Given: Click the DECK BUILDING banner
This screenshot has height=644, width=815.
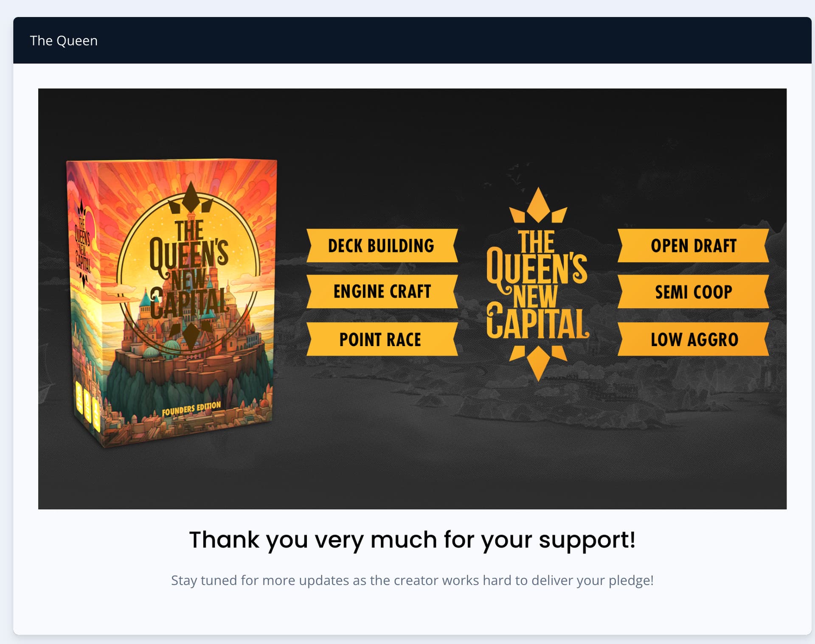Looking at the screenshot, I should tap(382, 246).
